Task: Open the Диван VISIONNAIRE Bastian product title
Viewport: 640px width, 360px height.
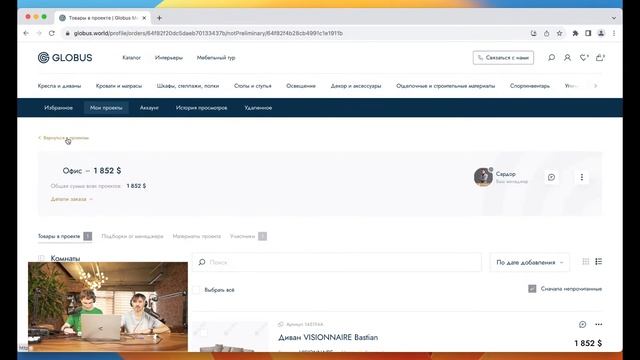Action: (x=328, y=338)
